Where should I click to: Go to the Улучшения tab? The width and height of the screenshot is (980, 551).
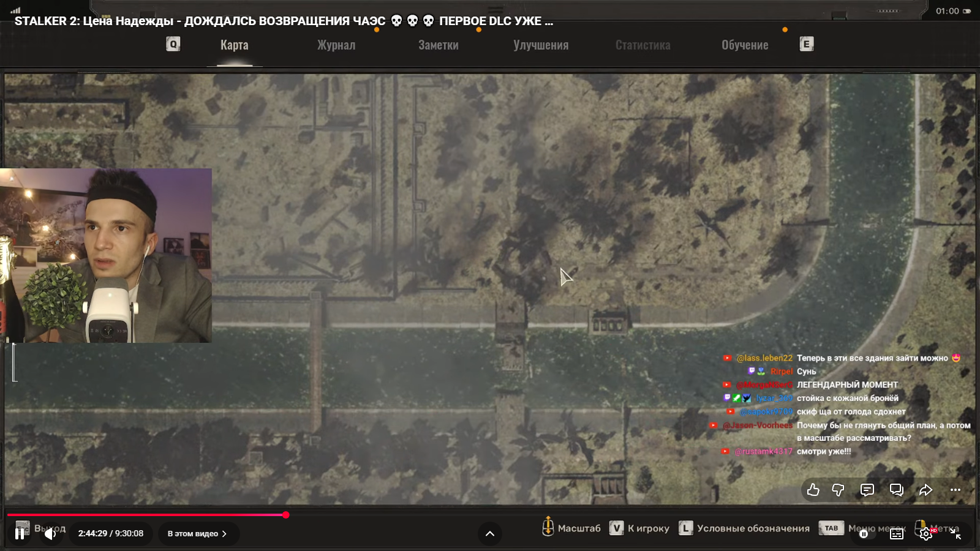coord(541,45)
